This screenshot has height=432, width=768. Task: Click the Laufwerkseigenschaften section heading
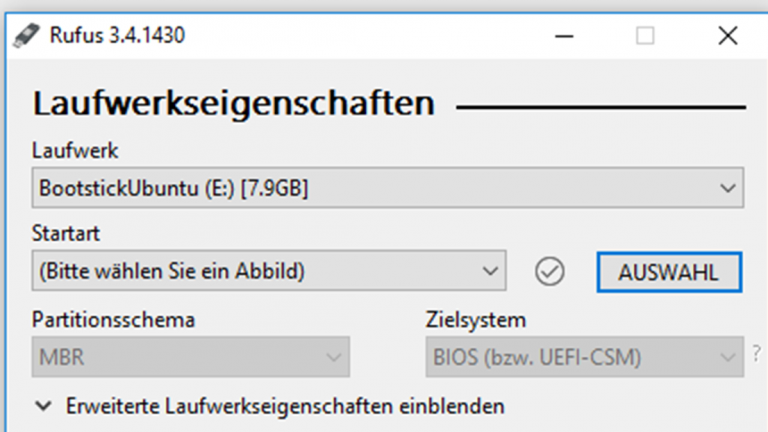click(234, 104)
